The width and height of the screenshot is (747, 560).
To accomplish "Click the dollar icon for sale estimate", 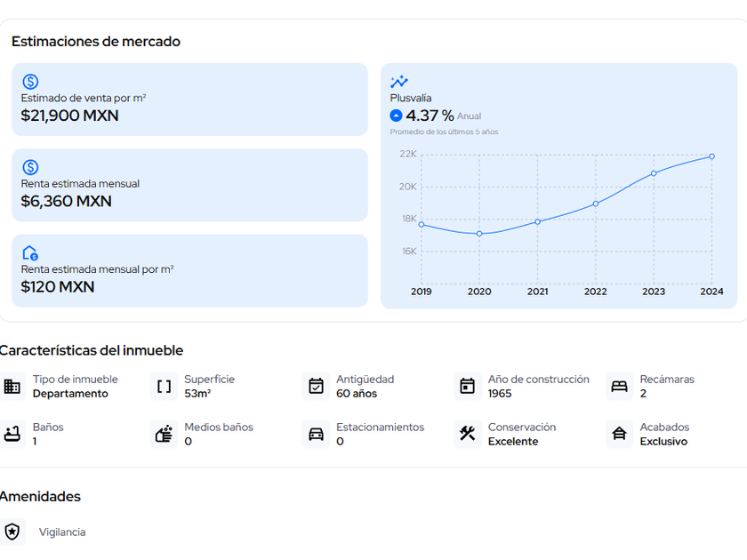I will [x=30, y=82].
